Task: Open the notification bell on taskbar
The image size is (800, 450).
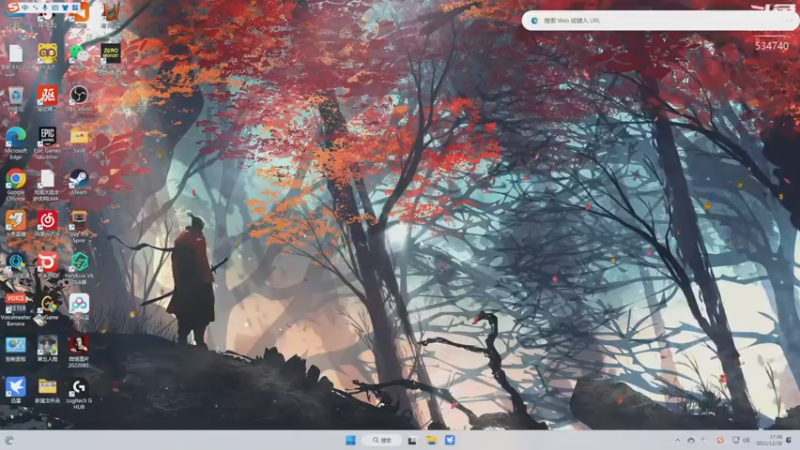Action: pos(789,440)
